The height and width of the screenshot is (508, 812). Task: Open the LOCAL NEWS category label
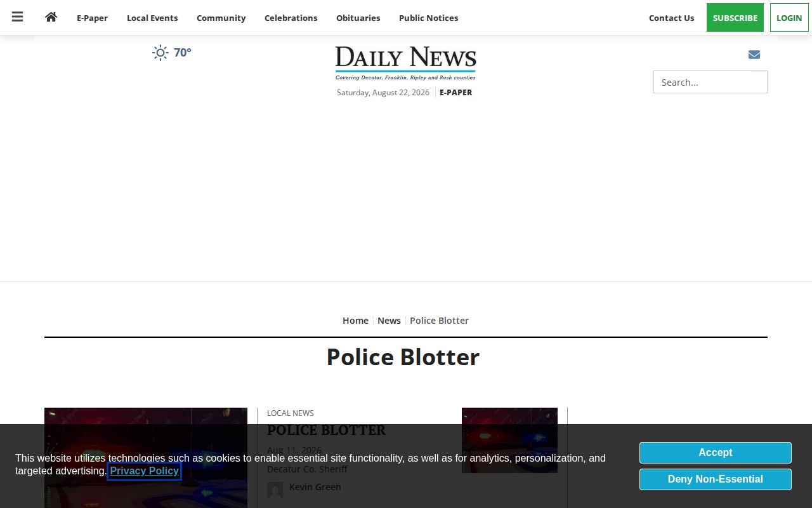coord(291,413)
